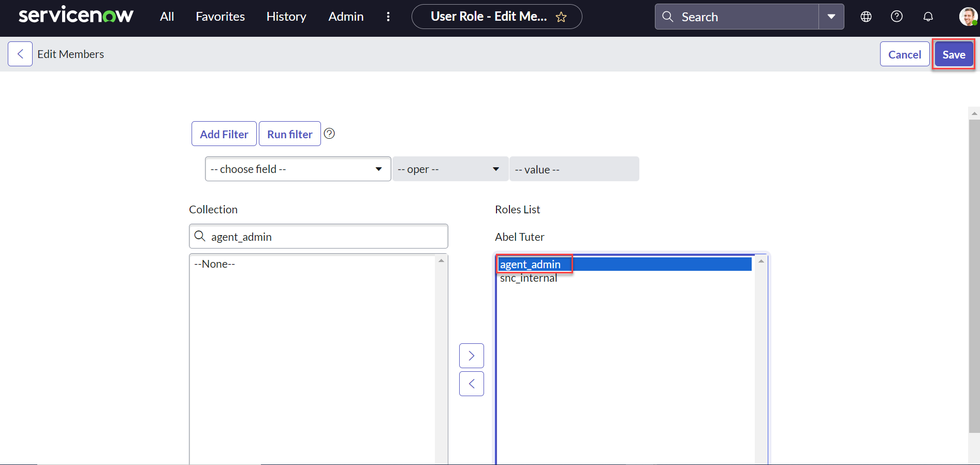Open the globe scope selector icon
The image size is (980, 465).
pyautogui.click(x=866, y=17)
